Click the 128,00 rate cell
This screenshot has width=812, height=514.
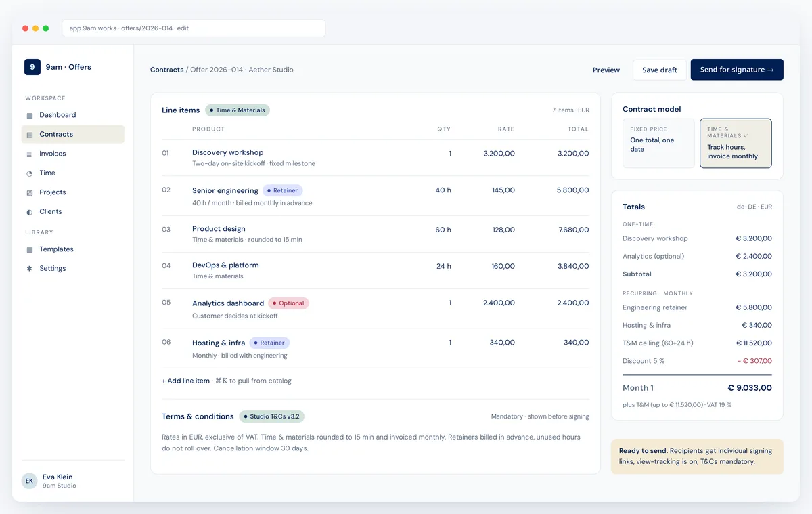(x=503, y=230)
